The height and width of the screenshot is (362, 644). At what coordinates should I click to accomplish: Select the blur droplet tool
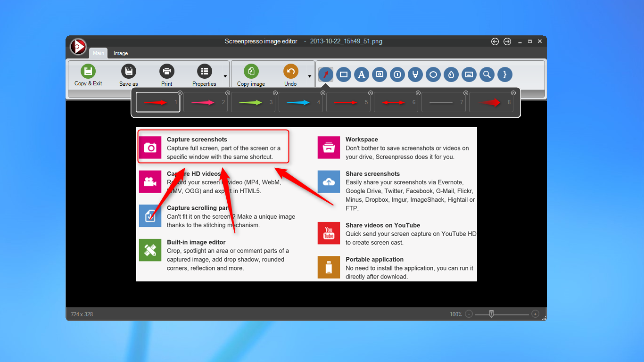coord(451,74)
